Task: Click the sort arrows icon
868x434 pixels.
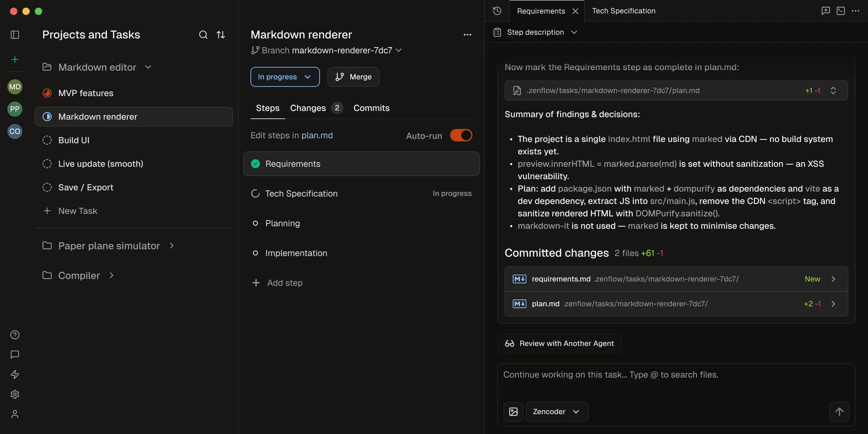Action: [221, 35]
